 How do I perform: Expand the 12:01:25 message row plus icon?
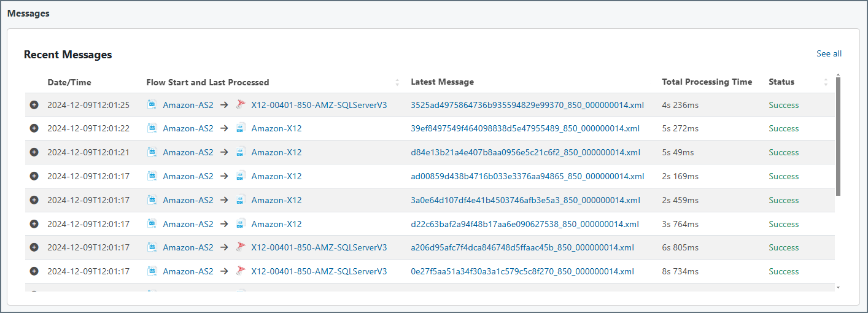point(34,105)
